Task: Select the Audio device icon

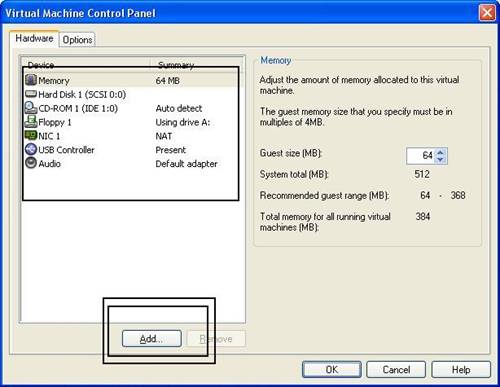Action: coord(31,163)
